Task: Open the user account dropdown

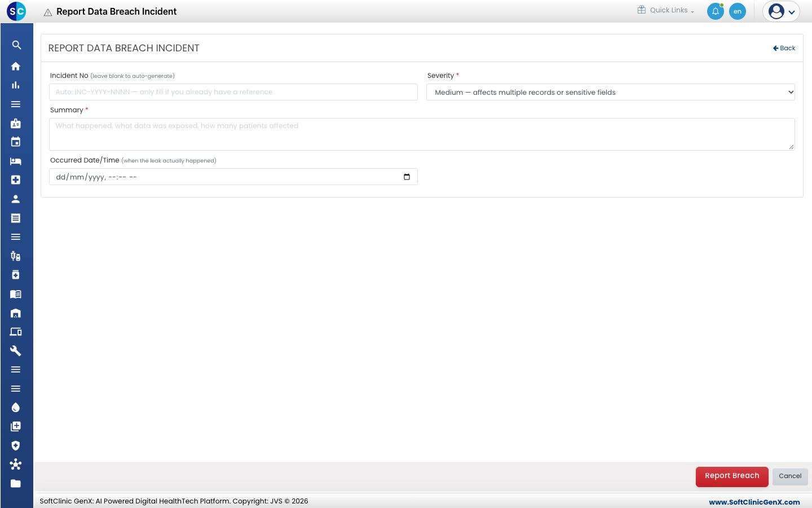Action: (781, 11)
